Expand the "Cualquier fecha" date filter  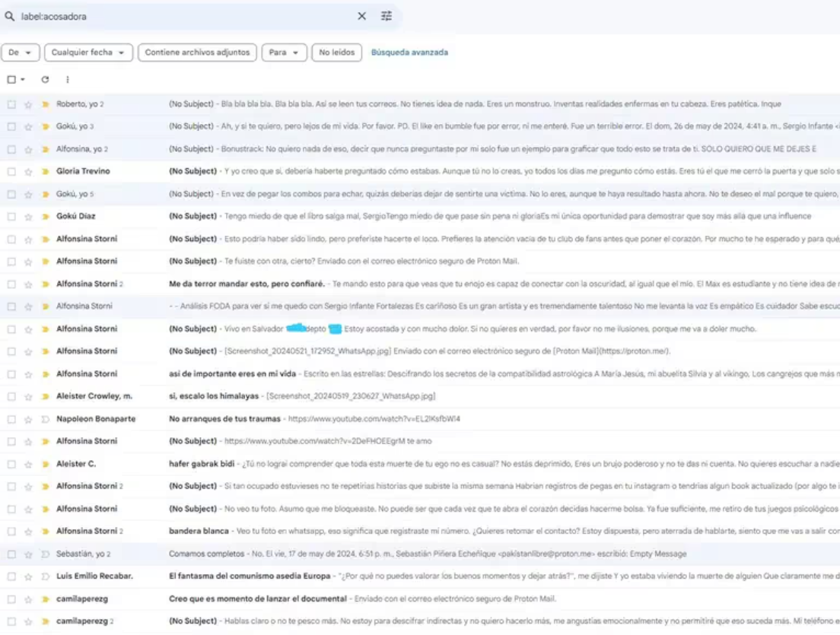point(88,52)
